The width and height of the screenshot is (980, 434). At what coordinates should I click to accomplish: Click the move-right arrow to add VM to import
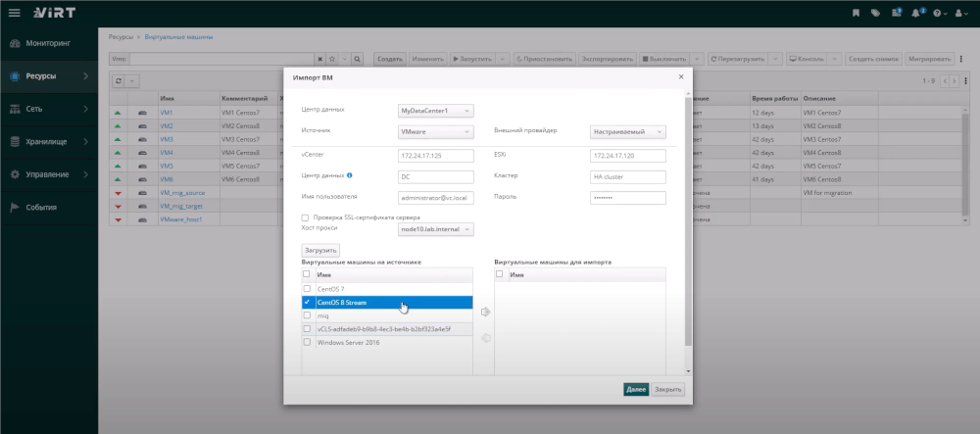(484, 312)
